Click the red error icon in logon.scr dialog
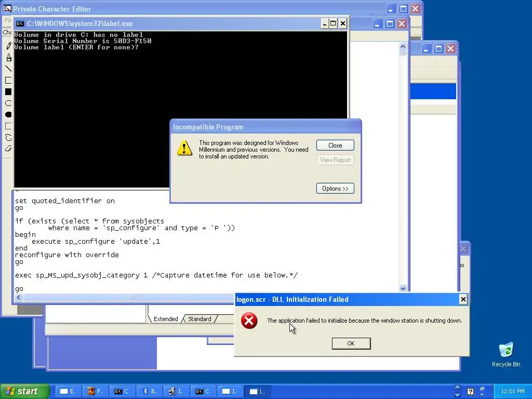 point(249,321)
